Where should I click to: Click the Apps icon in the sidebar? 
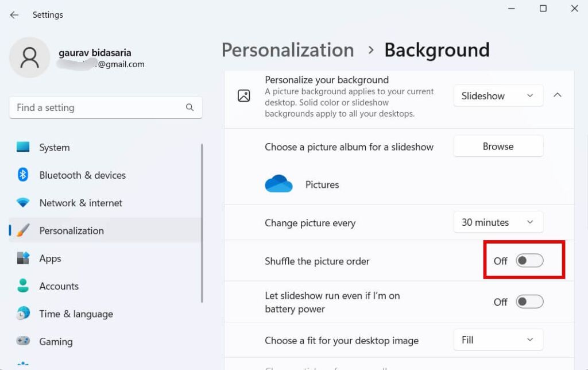coord(23,258)
